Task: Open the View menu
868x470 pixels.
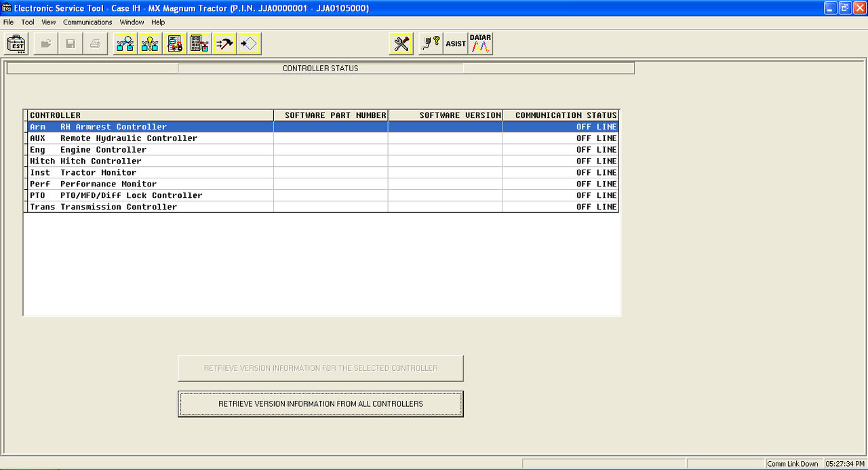Action: point(49,22)
